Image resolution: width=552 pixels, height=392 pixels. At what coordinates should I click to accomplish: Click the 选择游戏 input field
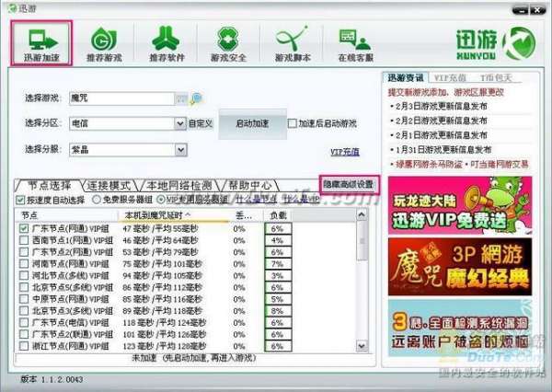click(x=121, y=98)
